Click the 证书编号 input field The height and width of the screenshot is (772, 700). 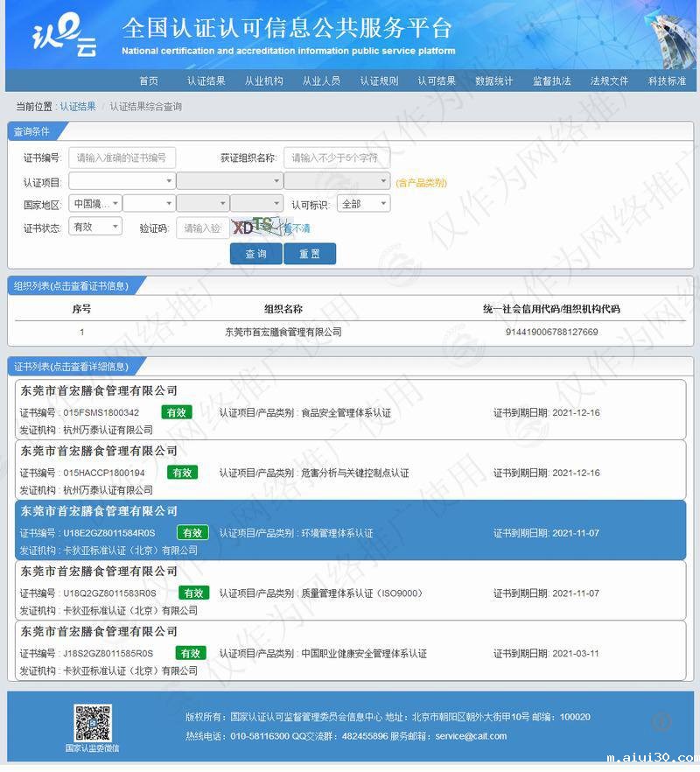point(127,158)
